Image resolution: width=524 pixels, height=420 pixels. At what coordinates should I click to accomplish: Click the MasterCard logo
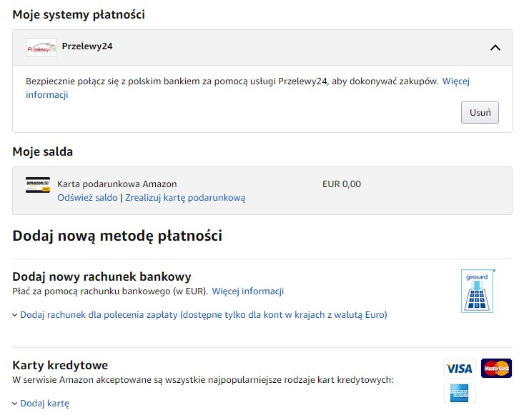(x=496, y=369)
